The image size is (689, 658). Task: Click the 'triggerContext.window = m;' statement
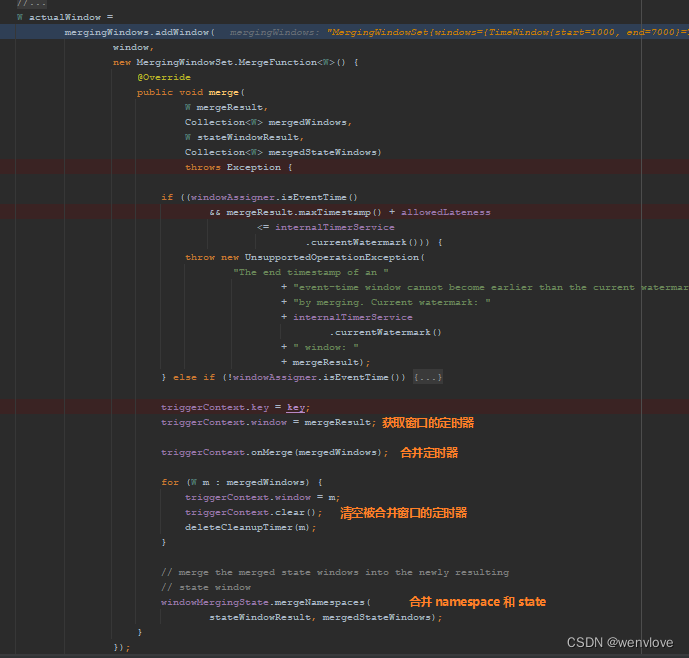[x=262, y=497]
